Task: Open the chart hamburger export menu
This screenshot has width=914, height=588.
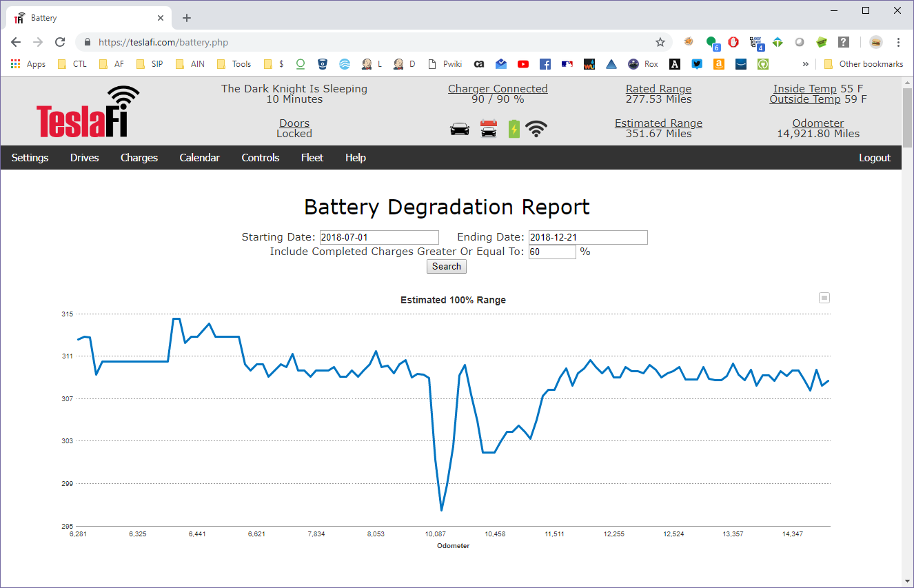Action: pyautogui.click(x=824, y=298)
